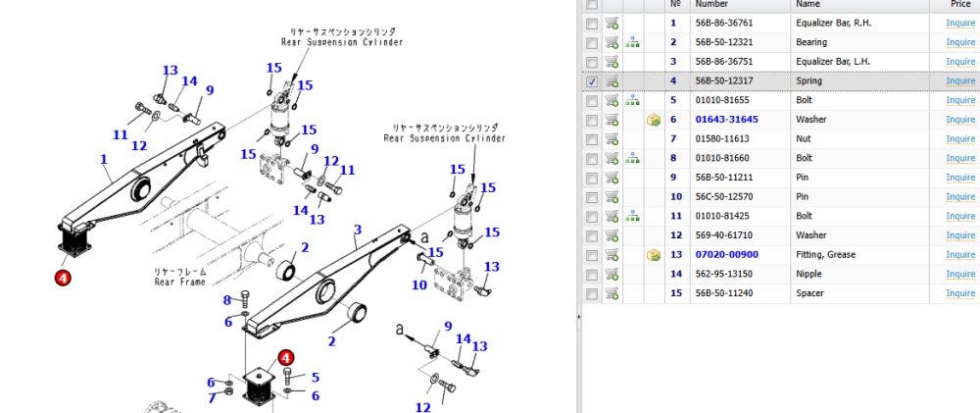Click Inquire for Equalizer Bar, R.H.
Viewport: 980px width, 413px height.
(x=960, y=24)
